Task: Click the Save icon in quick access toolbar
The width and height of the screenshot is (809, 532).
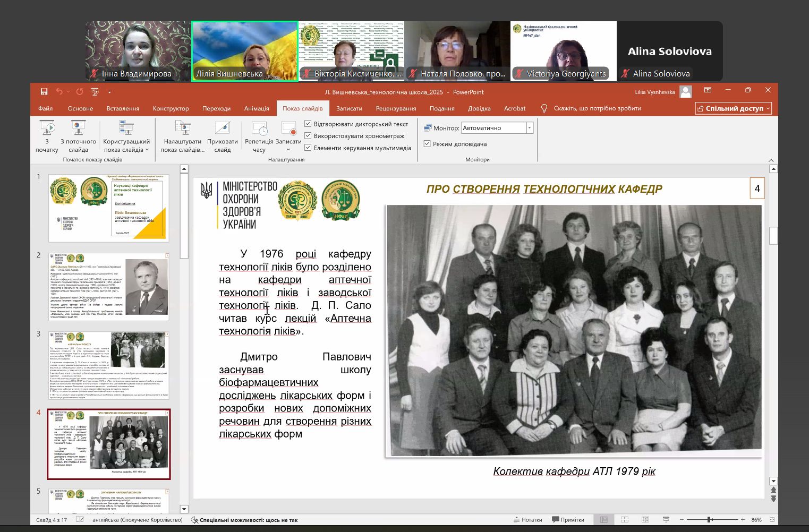Action: coord(44,92)
